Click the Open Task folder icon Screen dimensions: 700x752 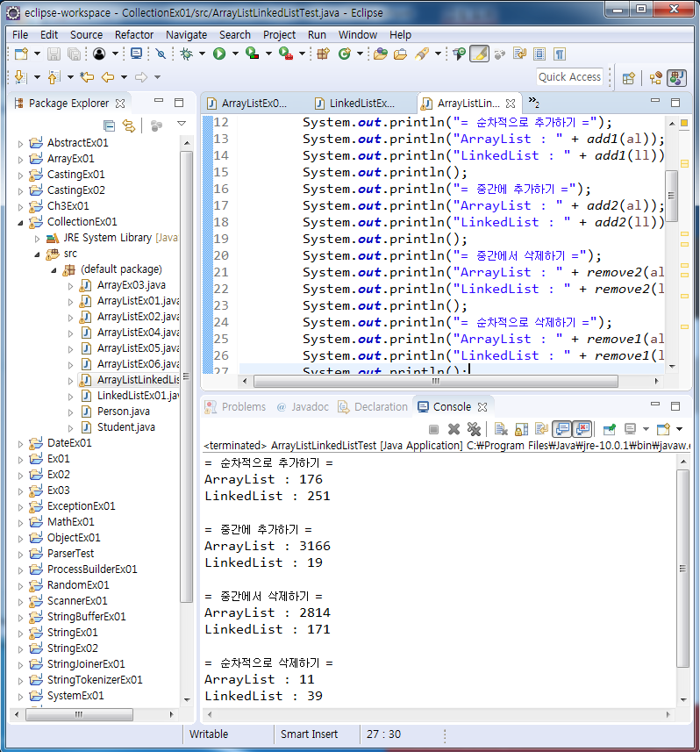click(x=400, y=54)
